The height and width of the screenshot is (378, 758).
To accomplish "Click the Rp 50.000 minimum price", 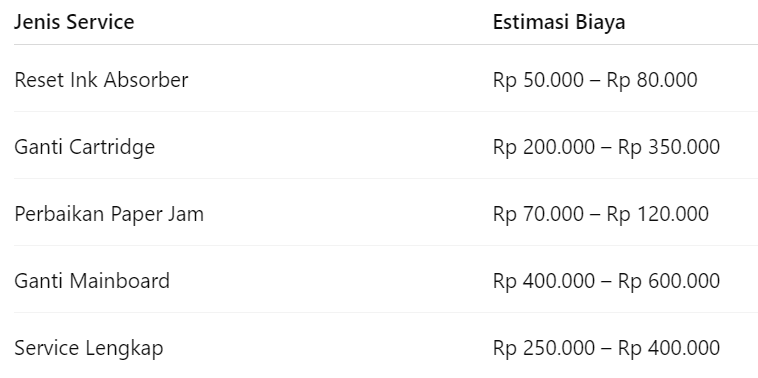I will pyautogui.click(x=538, y=80).
